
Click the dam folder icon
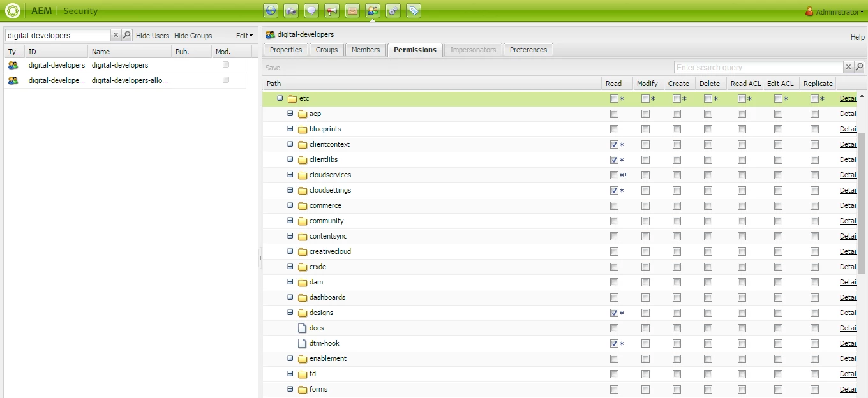tap(303, 283)
